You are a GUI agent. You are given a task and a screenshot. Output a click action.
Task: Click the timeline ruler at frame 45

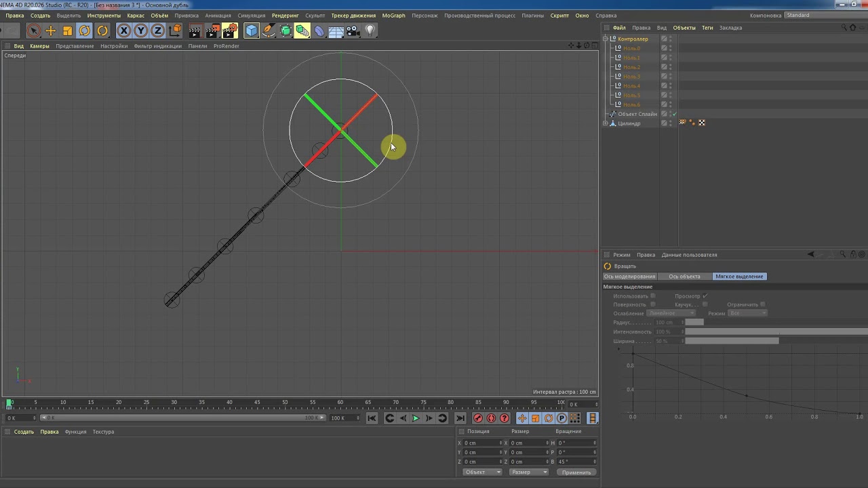(257, 403)
